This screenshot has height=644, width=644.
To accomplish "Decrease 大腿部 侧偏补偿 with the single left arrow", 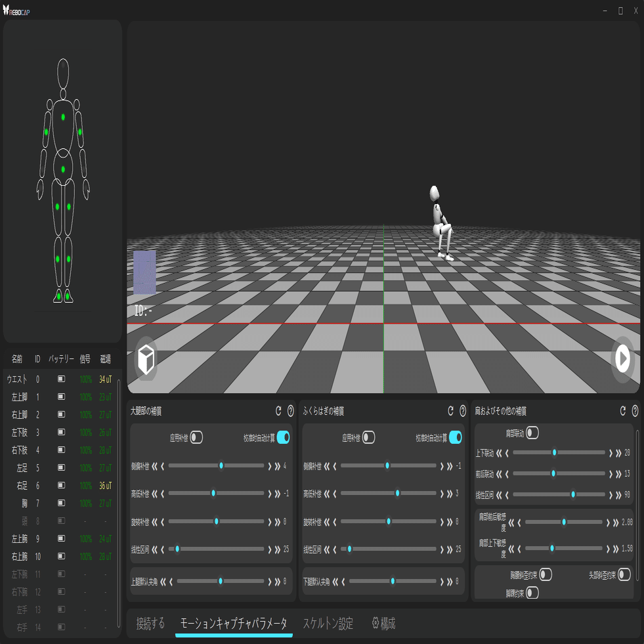I will coord(163,466).
